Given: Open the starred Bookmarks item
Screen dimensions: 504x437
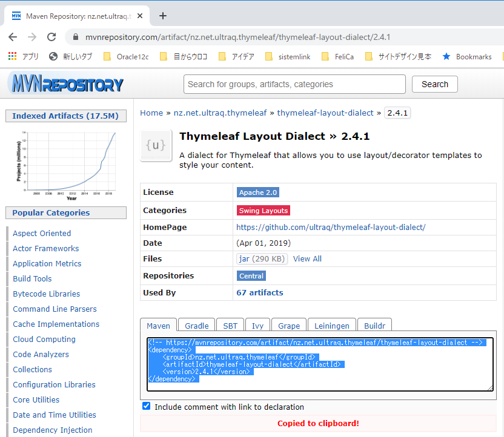Looking at the screenshot, I should [467, 56].
